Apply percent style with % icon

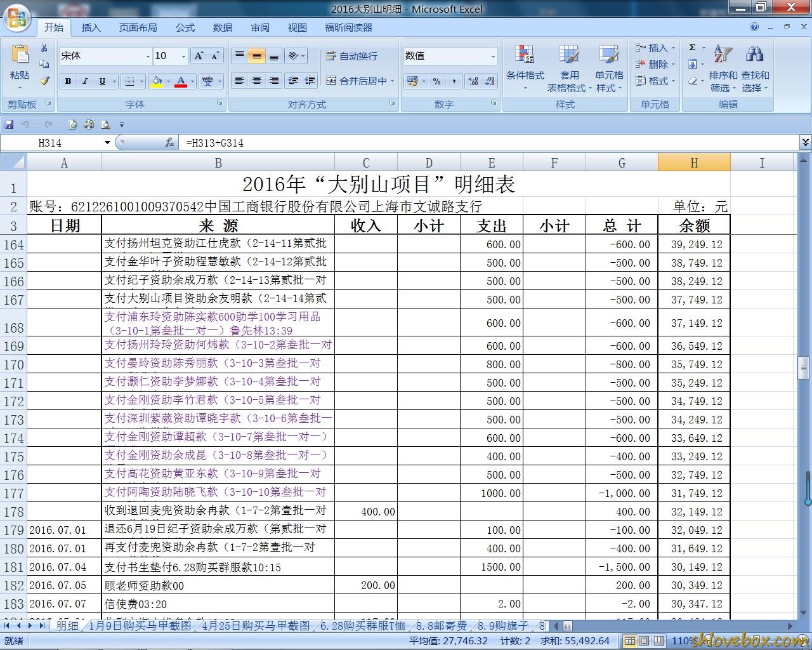[436, 81]
